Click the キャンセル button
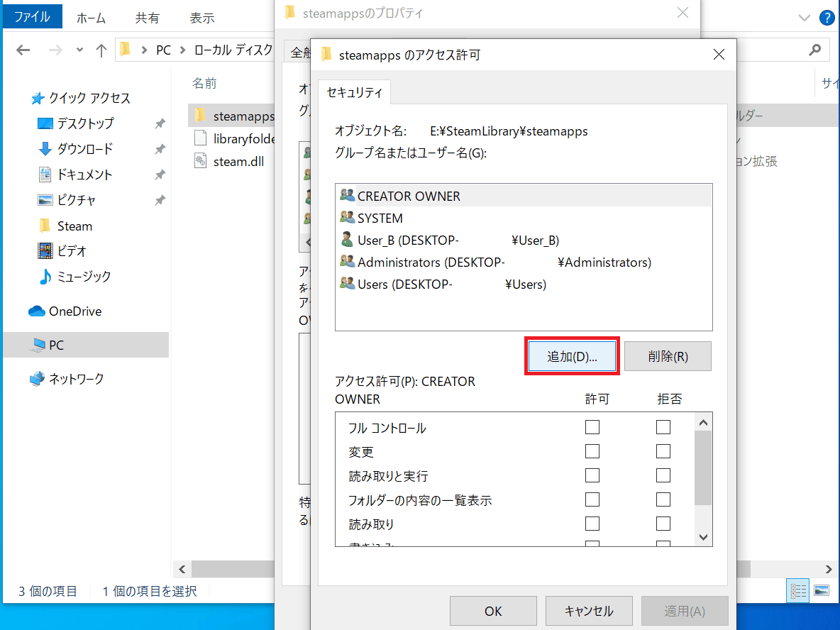 coord(589,611)
